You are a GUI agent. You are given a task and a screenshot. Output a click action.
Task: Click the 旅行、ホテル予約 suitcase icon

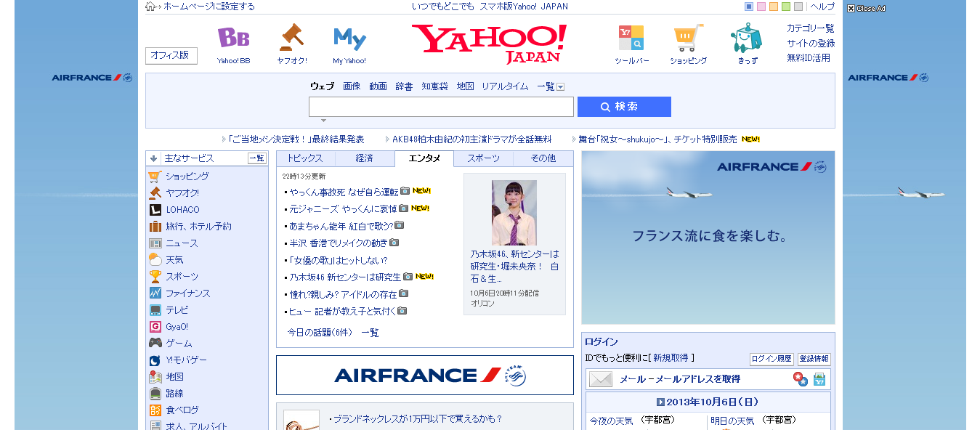coord(155,226)
